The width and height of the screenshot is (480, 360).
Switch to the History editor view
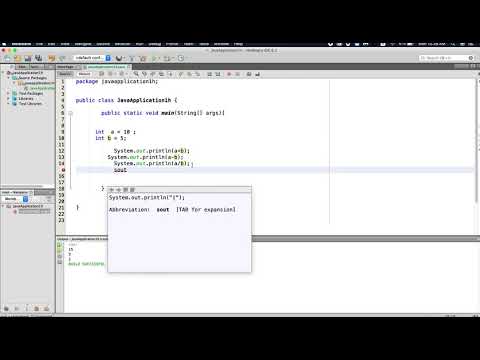pos(85,74)
